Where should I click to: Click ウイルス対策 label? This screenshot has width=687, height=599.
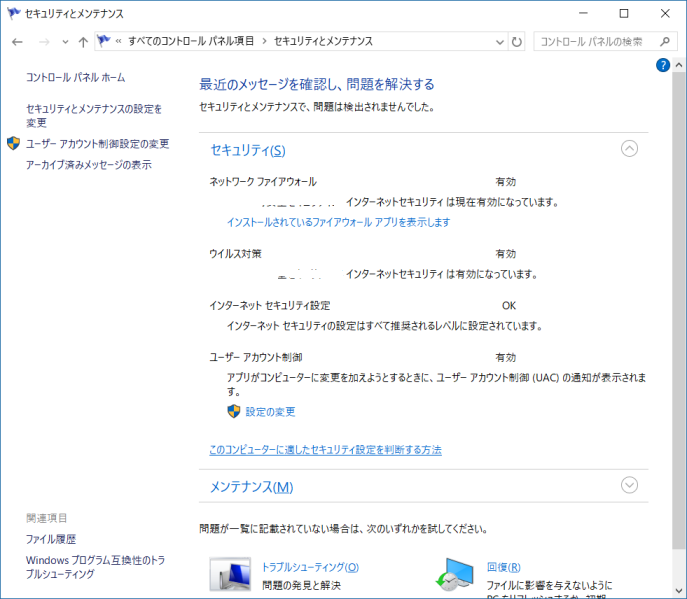tap(235, 254)
